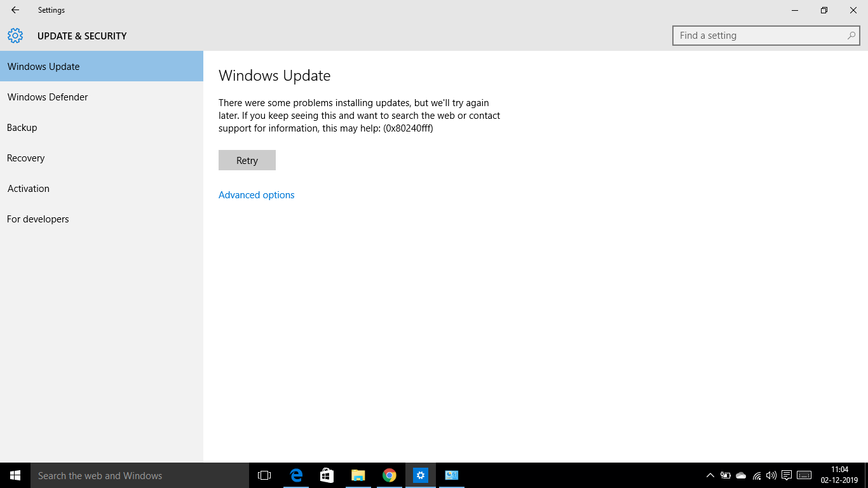
Task: Click the Update & Security gear icon
Action: 15,36
